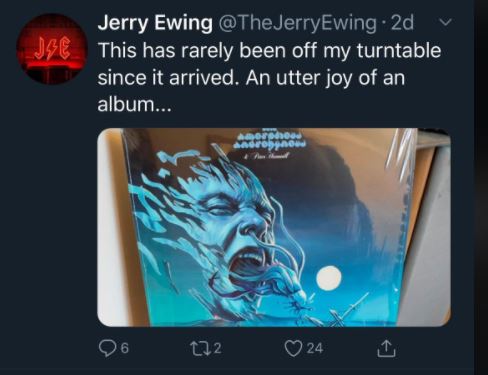This screenshot has width=488, height=375.
Task: Open Jerry Ewing's red neon profile avatar
Action: pyautogui.click(x=52, y=49)
